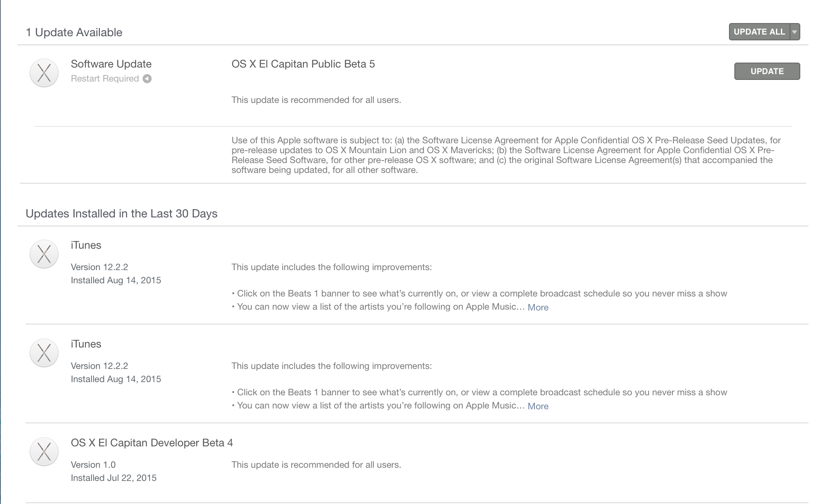Click OS X El Capitan Developer Beta 4 title

152,443
